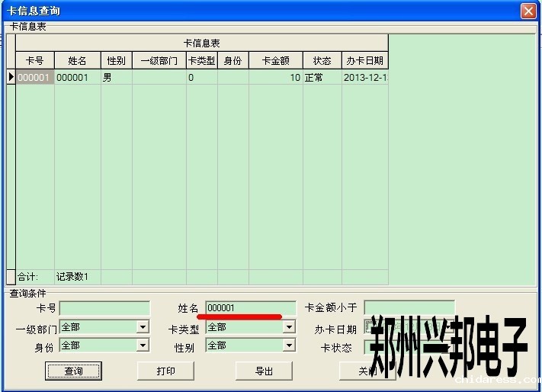Click the 卡号 query input field
Screen dimensions: 542x392
(104, 308)
